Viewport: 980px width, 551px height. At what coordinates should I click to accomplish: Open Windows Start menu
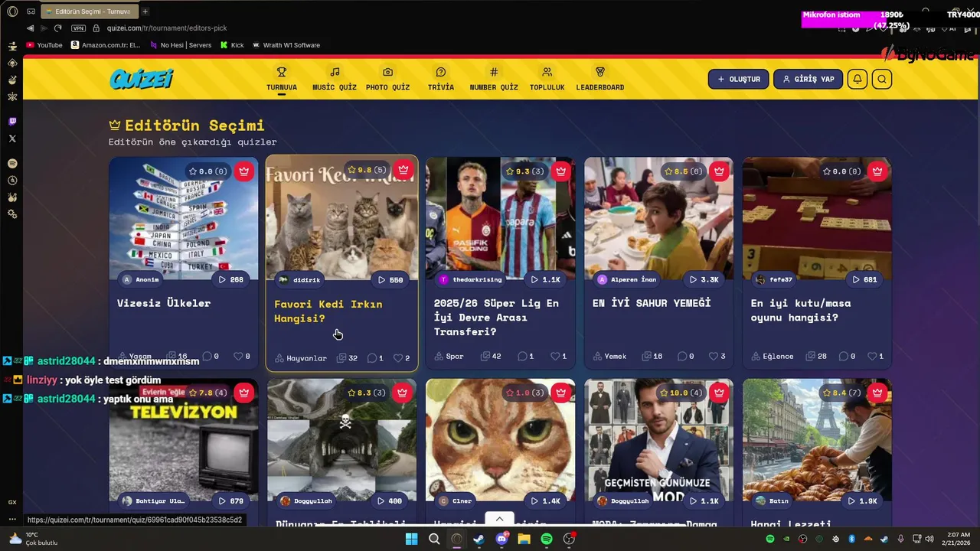[x=411, y=539]
